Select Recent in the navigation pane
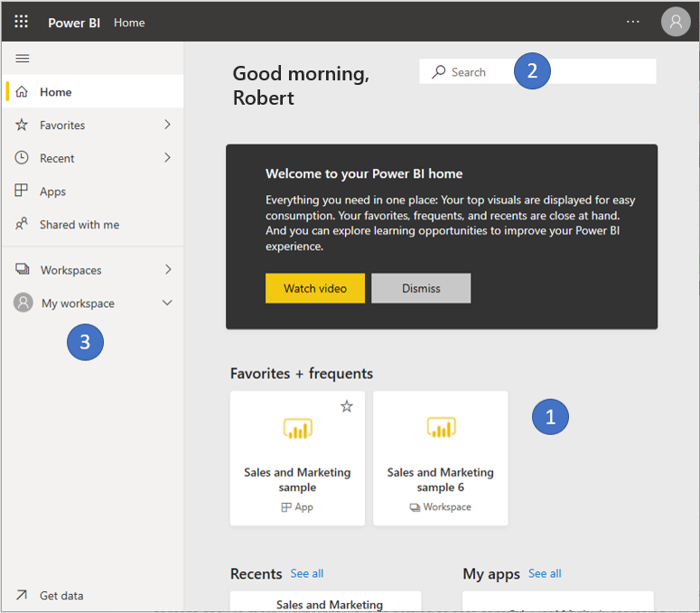Image resolution: width=700 pixels, height=613 pixels. tap(93, 158)
